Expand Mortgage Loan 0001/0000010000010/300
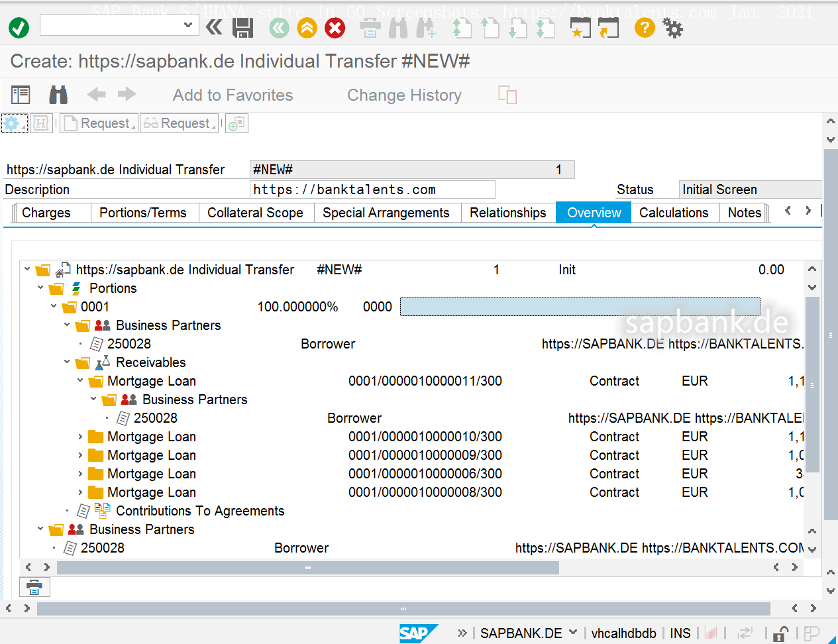The height and width of the screenshot is (644, 838). 80,437
